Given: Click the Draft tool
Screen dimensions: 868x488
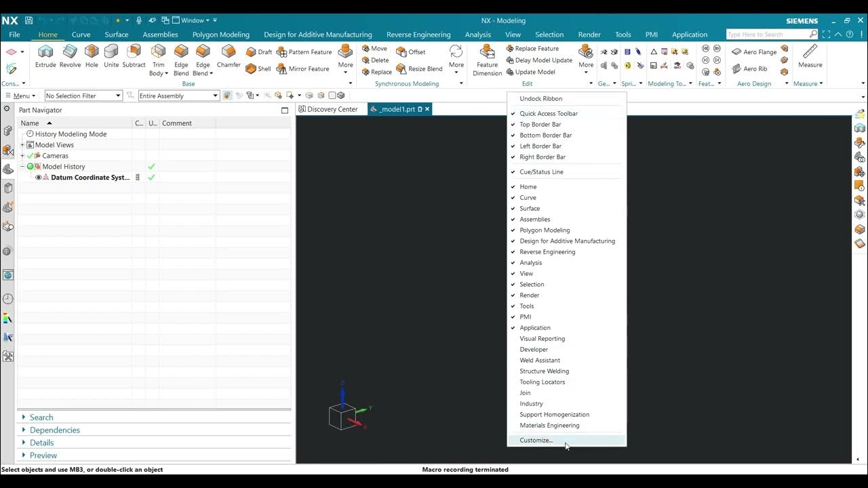Looking at the screenshot, I should point(259,52).
